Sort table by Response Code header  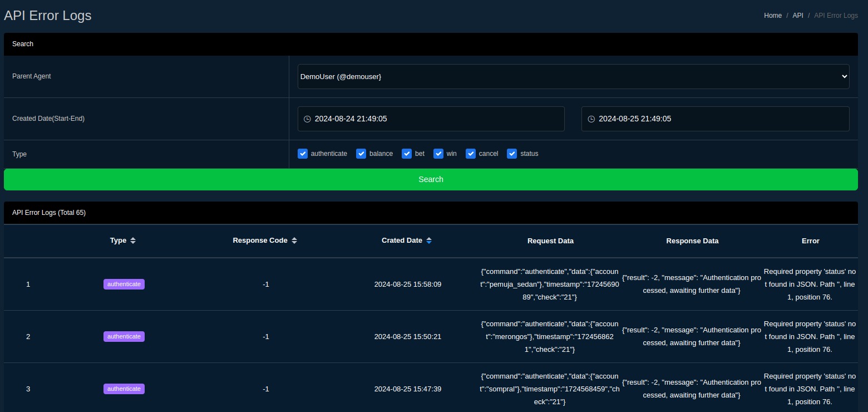260,241
